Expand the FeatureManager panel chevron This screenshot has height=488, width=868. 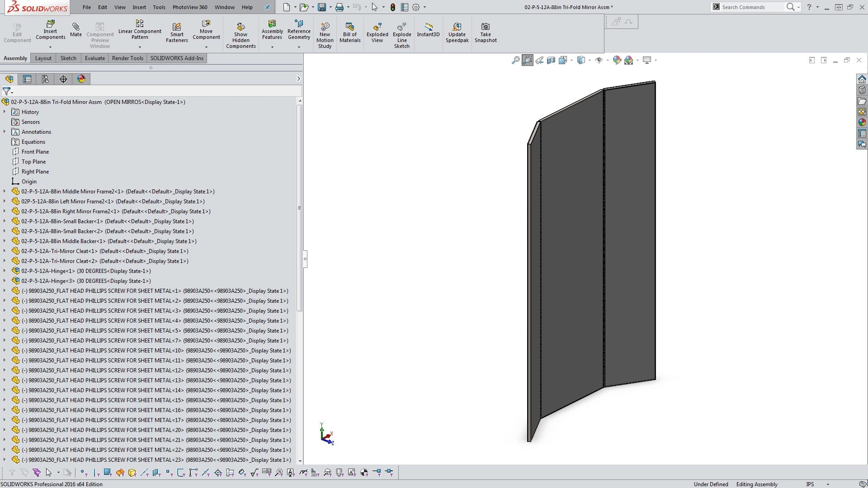coord(298,79)
